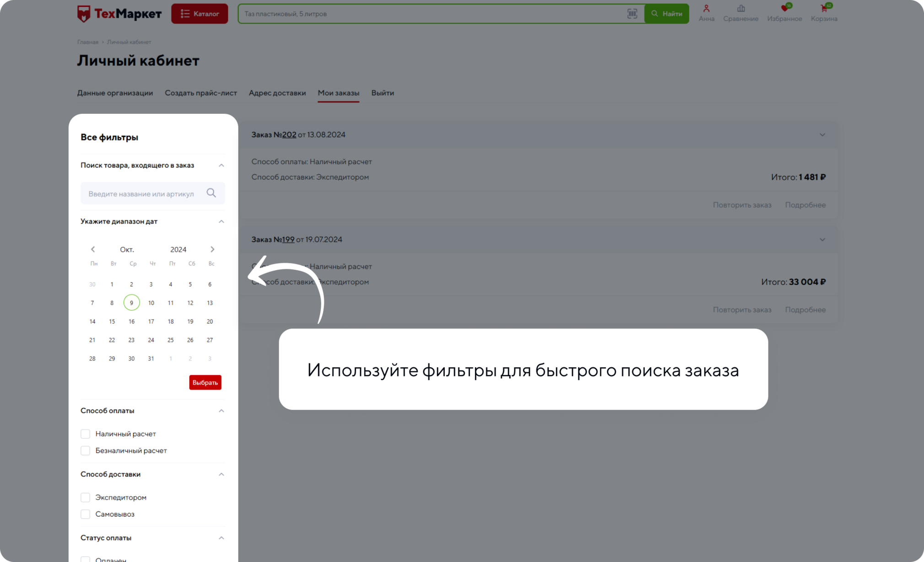Click the Все фильтры heading
The image size is (924, 562).
coord(109,137)
